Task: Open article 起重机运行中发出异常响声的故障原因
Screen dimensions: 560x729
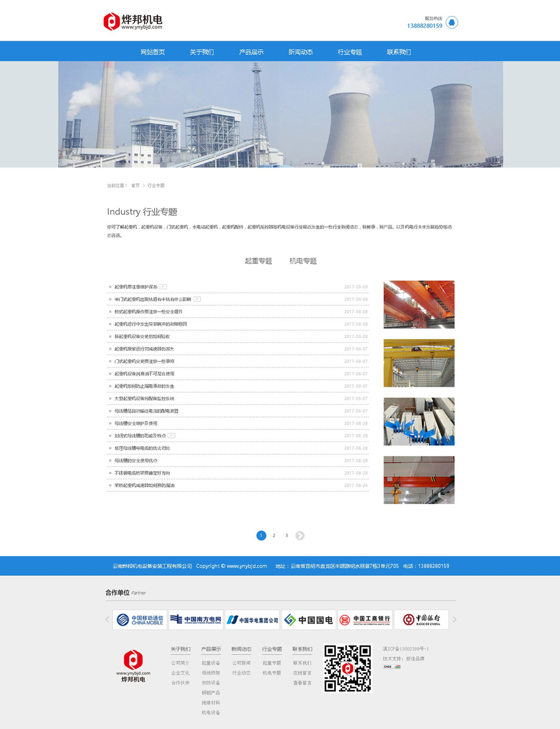Action: [151, 324]
